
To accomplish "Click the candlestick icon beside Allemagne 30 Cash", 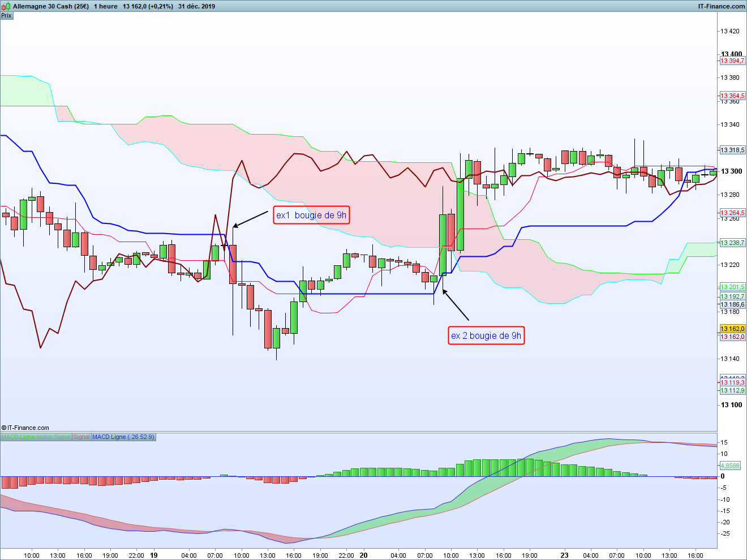I will click(6, 6).
